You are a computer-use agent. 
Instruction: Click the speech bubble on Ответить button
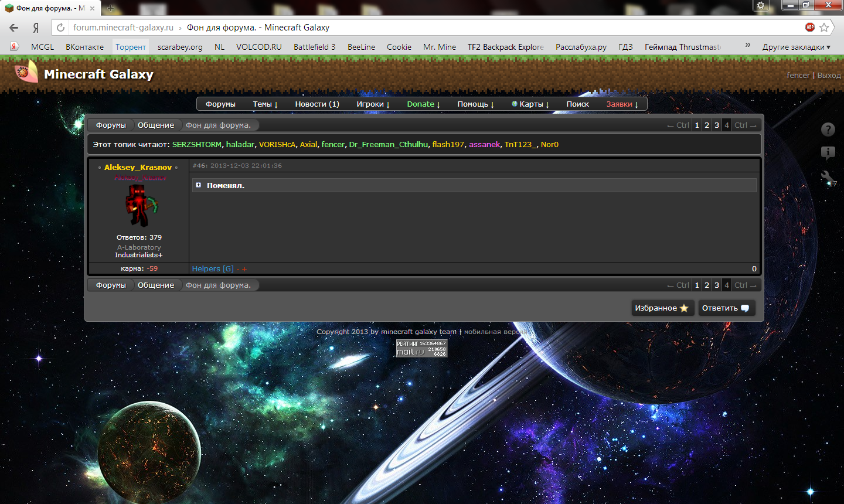tap(745, 308)
